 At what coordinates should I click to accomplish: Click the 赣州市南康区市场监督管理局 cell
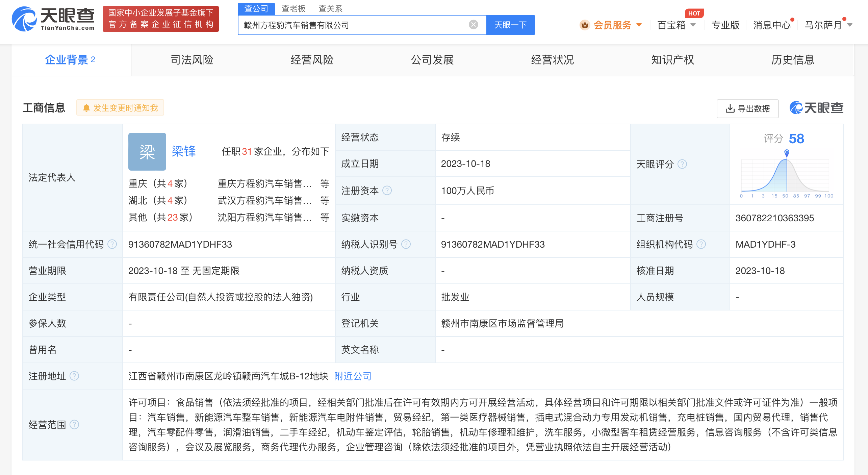[502, 323]
